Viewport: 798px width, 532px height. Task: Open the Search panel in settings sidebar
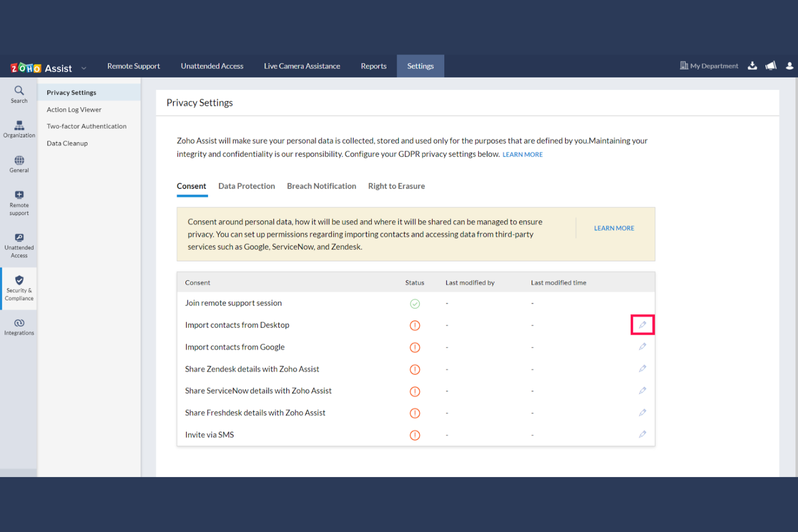point(19,94)
